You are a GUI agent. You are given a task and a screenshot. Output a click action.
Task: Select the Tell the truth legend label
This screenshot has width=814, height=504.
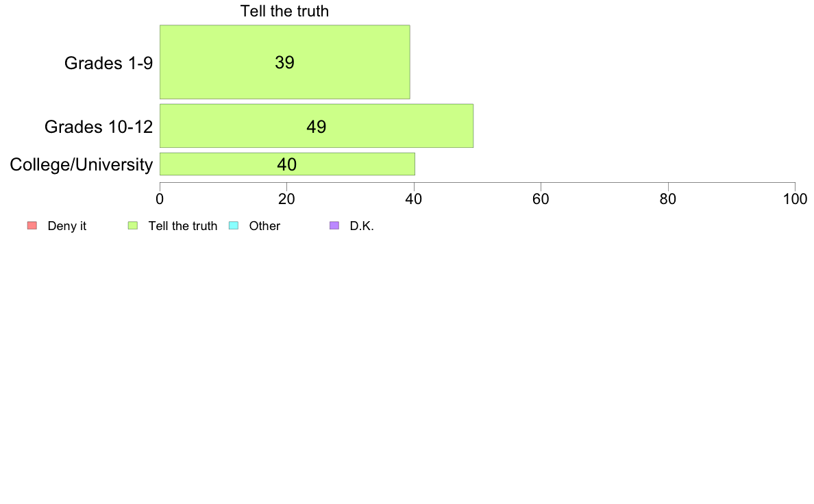[183, 226]
